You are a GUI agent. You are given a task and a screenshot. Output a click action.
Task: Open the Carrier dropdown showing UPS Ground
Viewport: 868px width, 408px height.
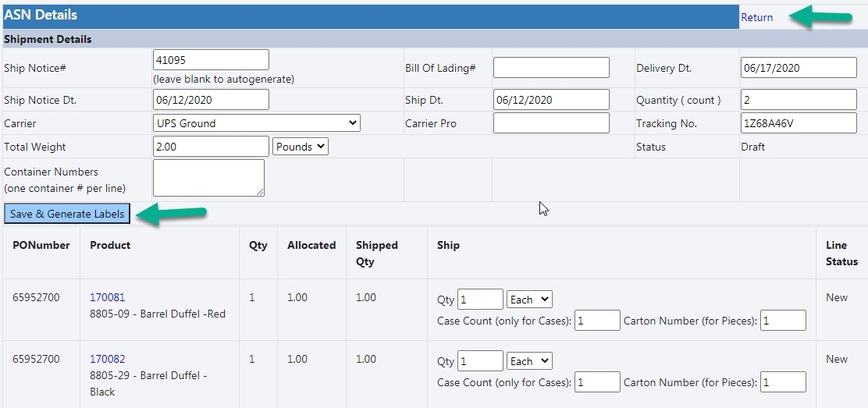(257, 123)
